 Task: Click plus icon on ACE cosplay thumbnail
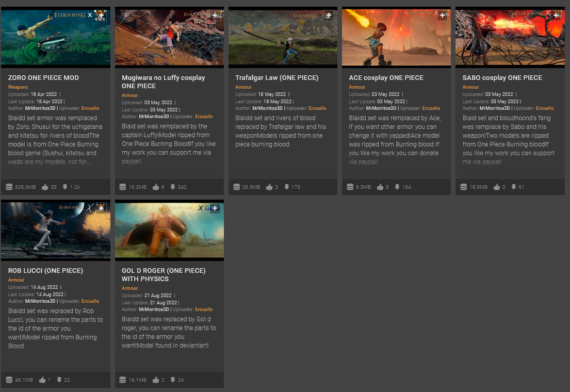pyautogui.click(x=442, y=15)
